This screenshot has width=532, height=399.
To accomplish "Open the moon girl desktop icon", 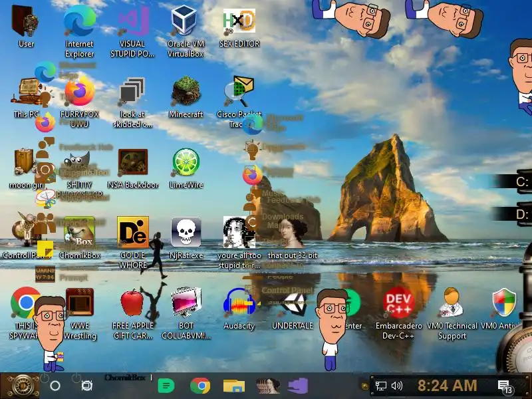I will (x=26, y=168).
